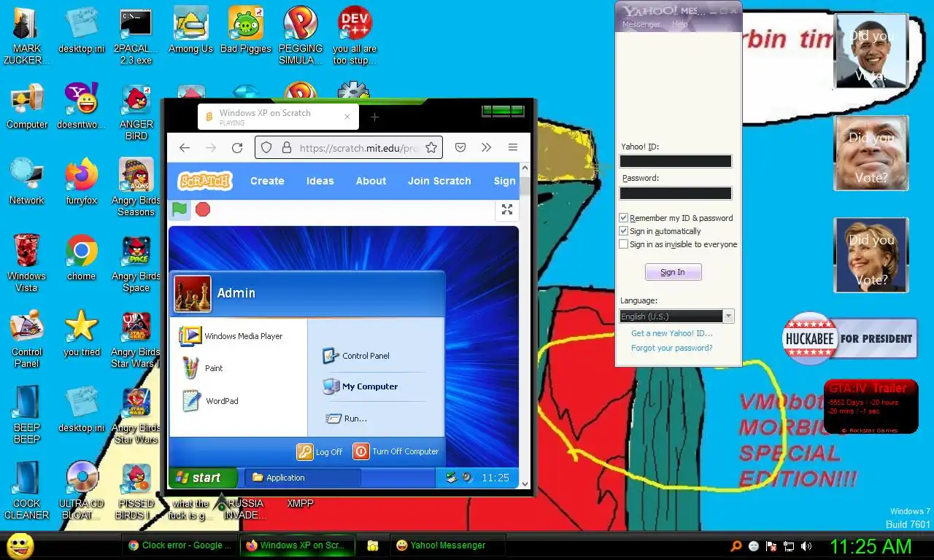This screenshot has height=560, width=934.
Task: Click Join Scratch link
Action: (x=439, y=181)
